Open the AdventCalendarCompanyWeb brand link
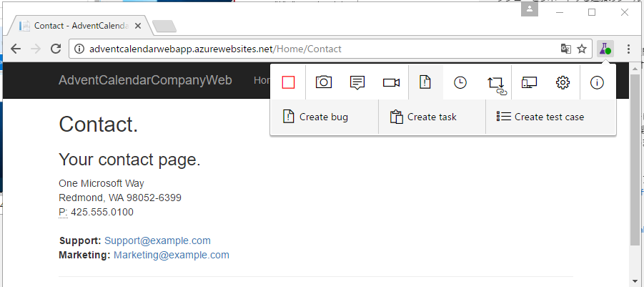Viewport: 644px width, 287px height. (x=145, y=80)
